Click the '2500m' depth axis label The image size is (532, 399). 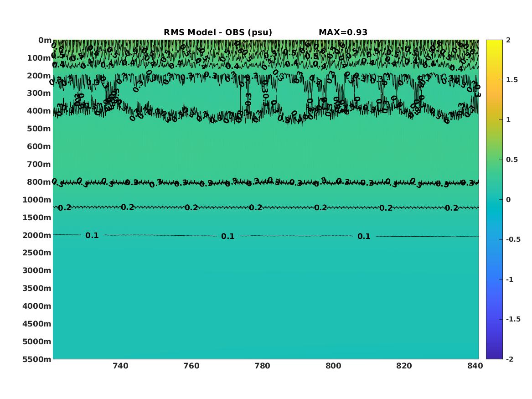(x=37, y=253)
